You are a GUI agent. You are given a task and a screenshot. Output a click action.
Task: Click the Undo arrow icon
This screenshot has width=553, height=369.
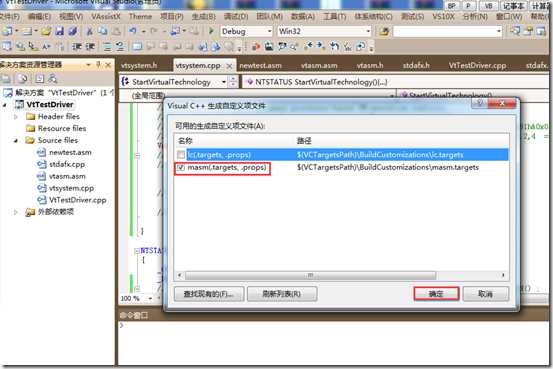point(133,31)
